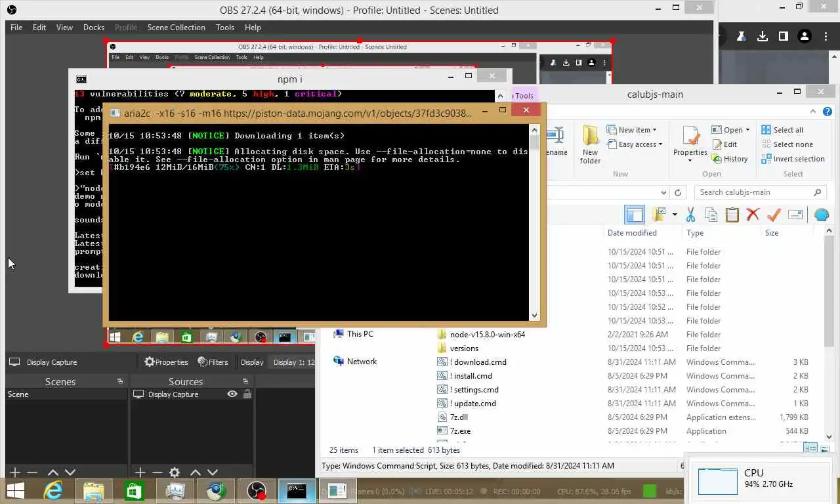Screen dimensions: 840x504
Task: Expand the Easy access dropdown
Action: 634,144
